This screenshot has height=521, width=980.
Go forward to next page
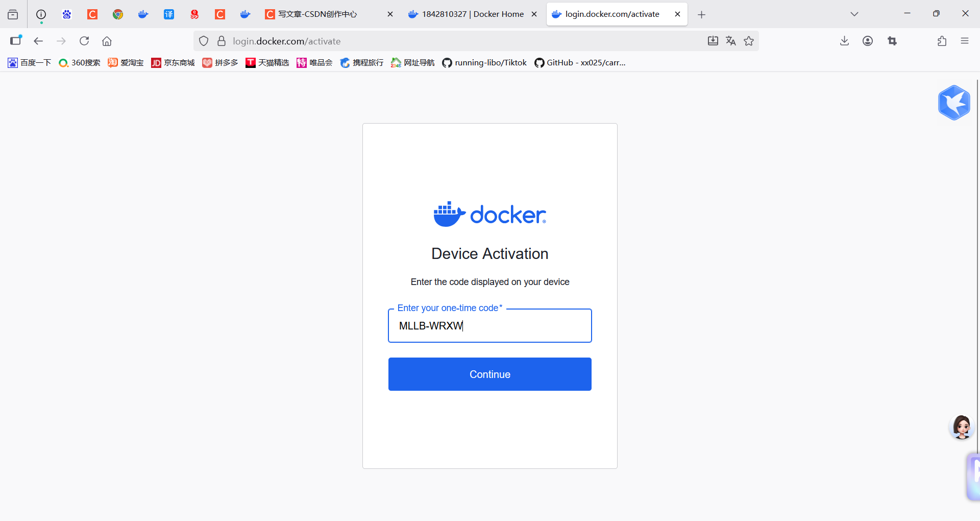[61, 41]
